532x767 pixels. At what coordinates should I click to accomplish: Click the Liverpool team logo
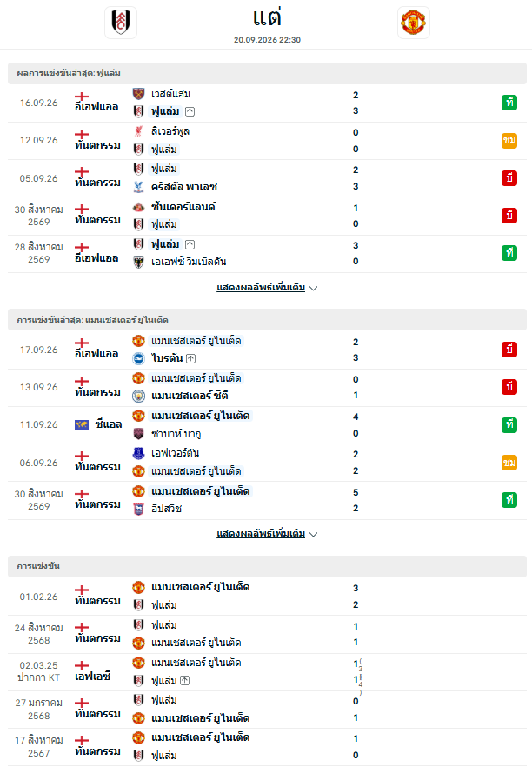pos(139,131)
